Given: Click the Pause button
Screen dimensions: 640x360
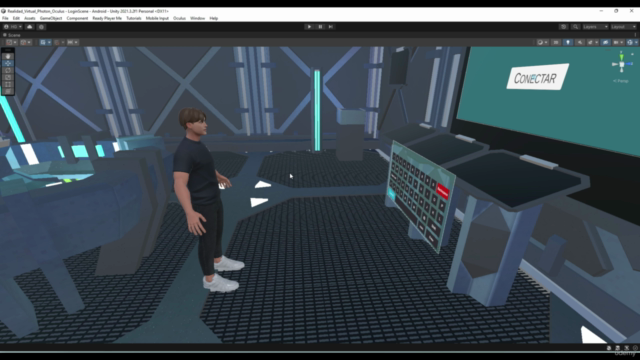Looking at the screenshot, I should click(320, 27).
